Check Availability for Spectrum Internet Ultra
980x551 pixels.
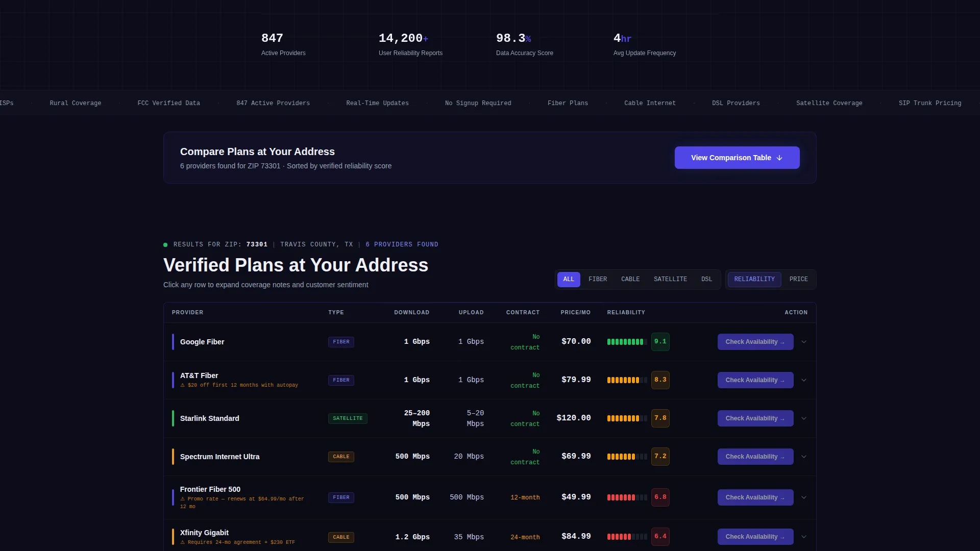pyautogui.click(x=755, y=457)
